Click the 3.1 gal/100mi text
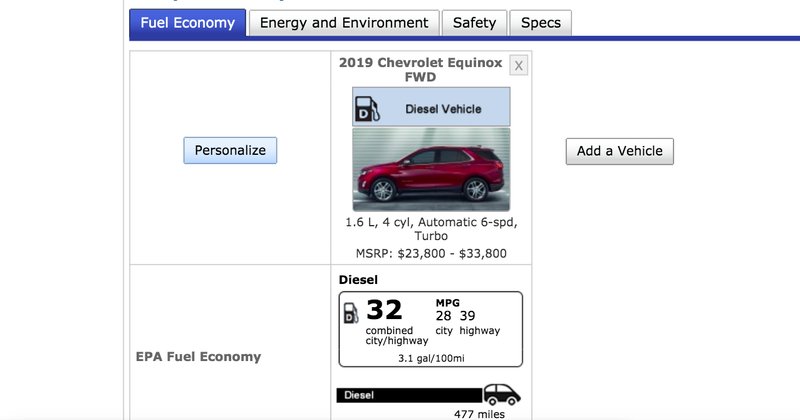800x420 pixels. 431,358
